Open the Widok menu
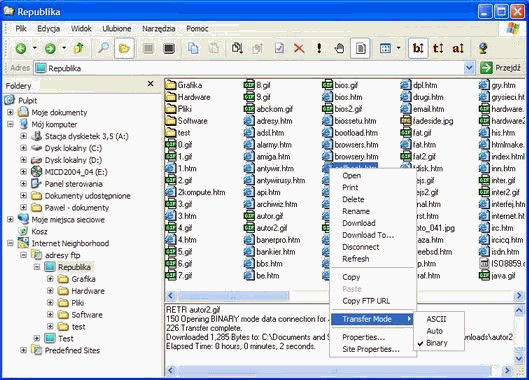 pos(81,29)
